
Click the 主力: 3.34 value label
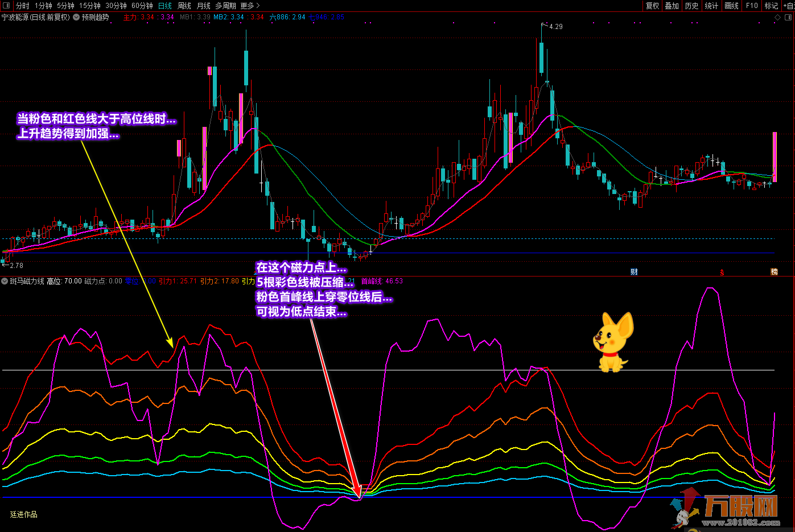point(139,17)
